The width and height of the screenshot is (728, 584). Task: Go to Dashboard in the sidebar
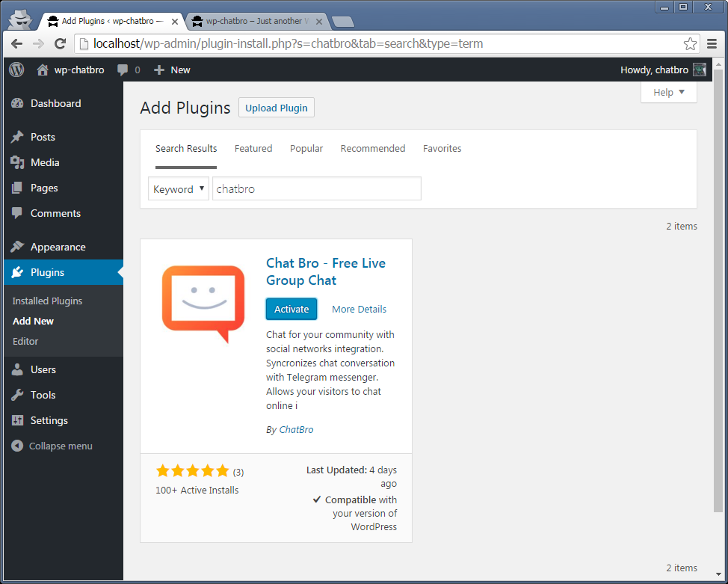point(56,104)
